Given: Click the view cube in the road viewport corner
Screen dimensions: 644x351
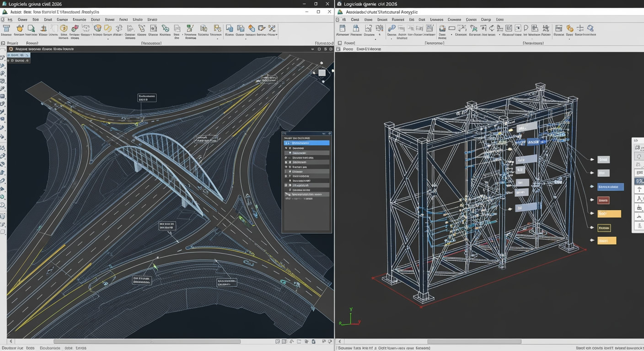Looking at the screenshot, I should (322, 73).
